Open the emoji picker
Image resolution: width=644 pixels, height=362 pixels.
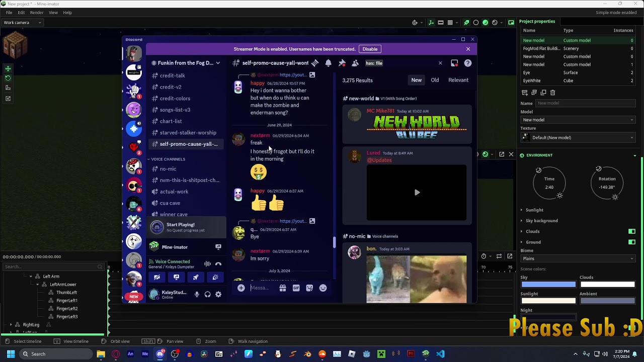(x=323, y=288)
